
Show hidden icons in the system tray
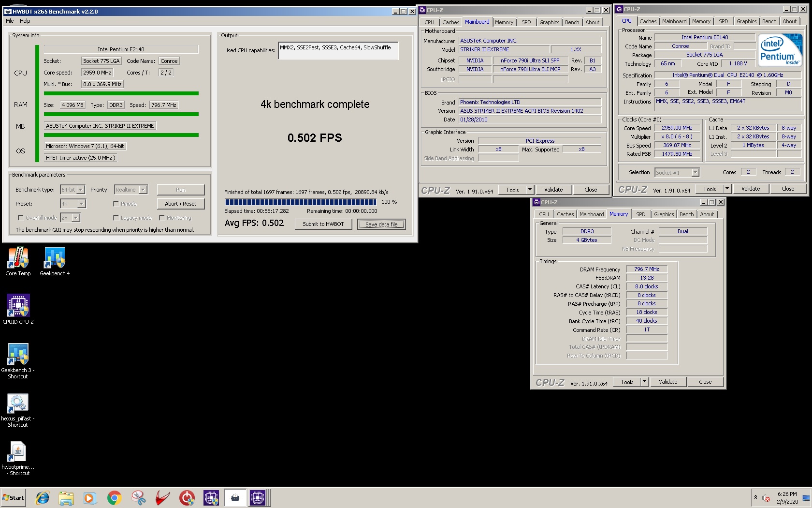pos(755,497)
